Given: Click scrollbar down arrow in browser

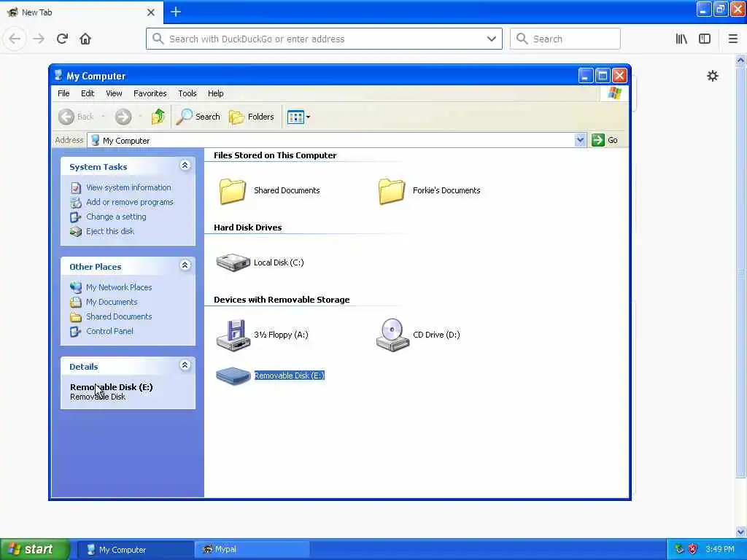Looking at the screenshot, I should pyautogui.click(x=740, y=532).
